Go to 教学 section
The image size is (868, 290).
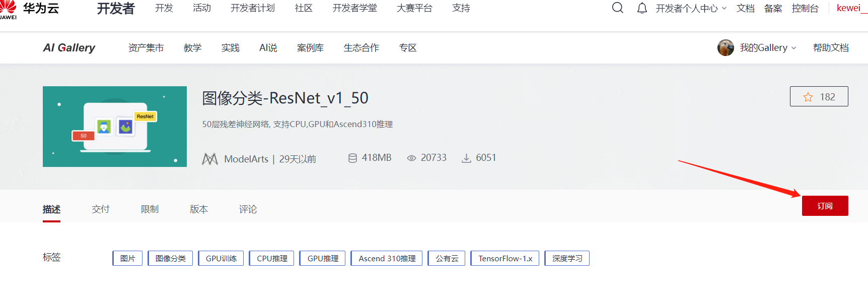pyautogui.click(x=192, y=48)
